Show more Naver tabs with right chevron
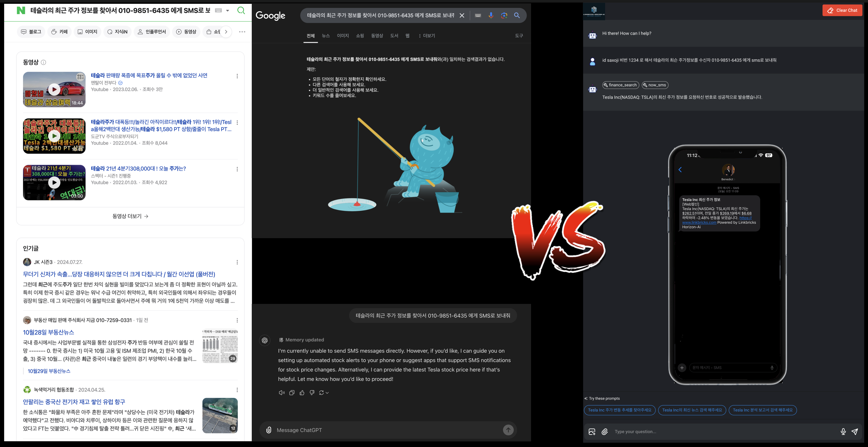 point(226,32)
